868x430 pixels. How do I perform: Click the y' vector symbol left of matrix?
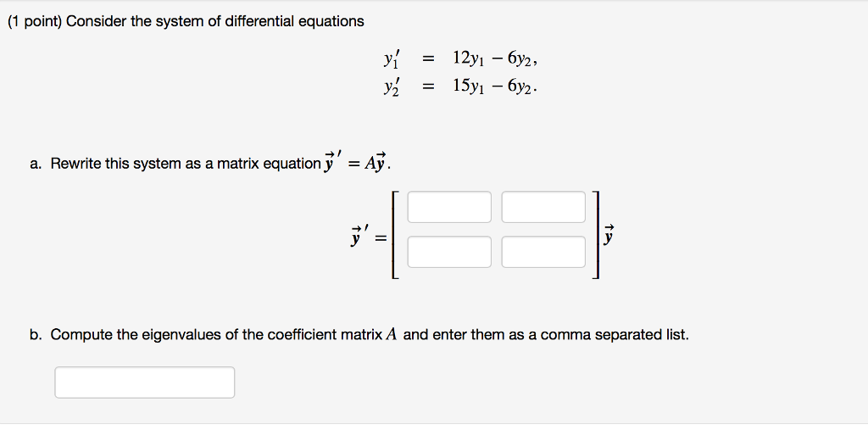[359, 237]
